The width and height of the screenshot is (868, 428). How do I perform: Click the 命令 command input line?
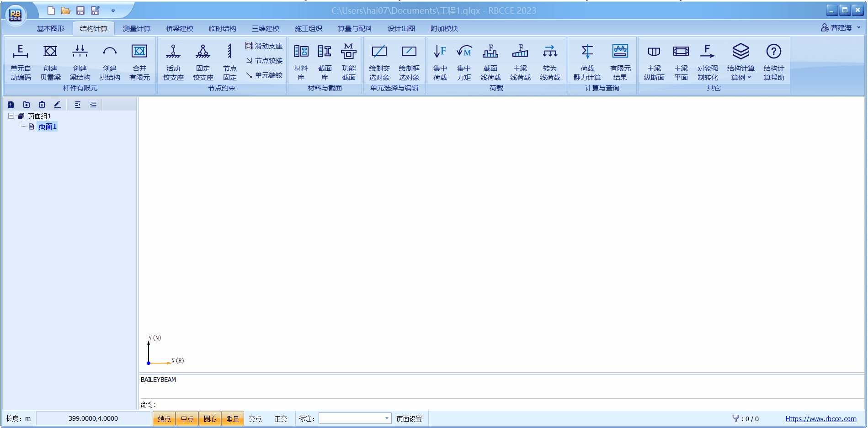pyautogui.click(x=503, y=405)
